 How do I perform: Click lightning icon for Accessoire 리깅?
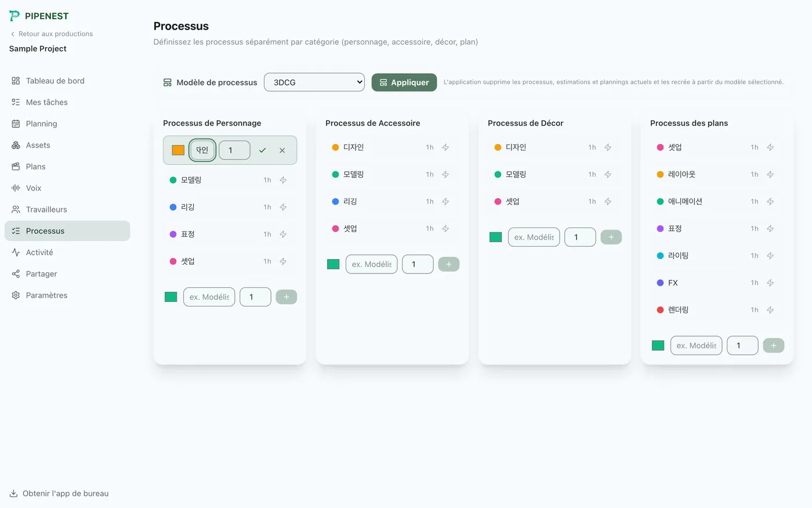pyautogui.click(x=445, y=201)
